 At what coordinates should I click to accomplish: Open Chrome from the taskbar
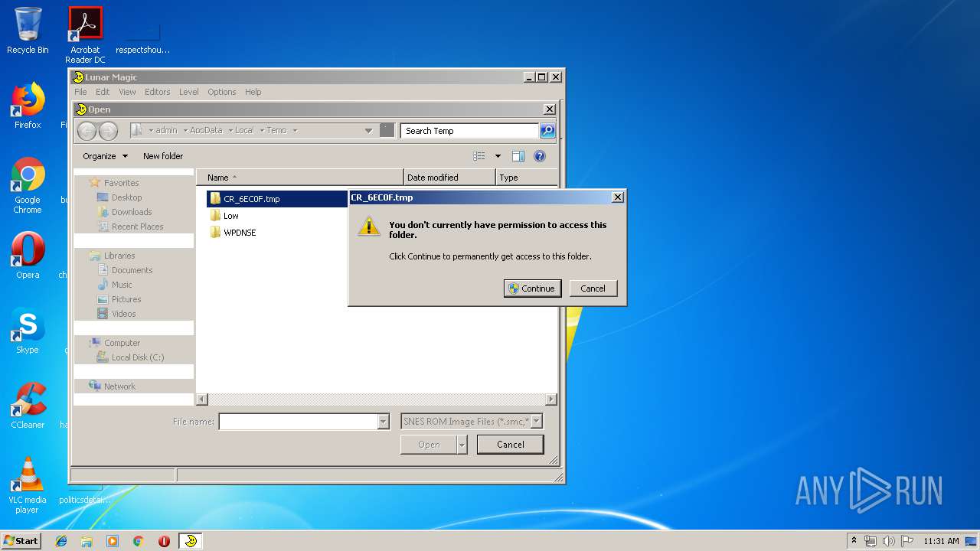(138, 541)
